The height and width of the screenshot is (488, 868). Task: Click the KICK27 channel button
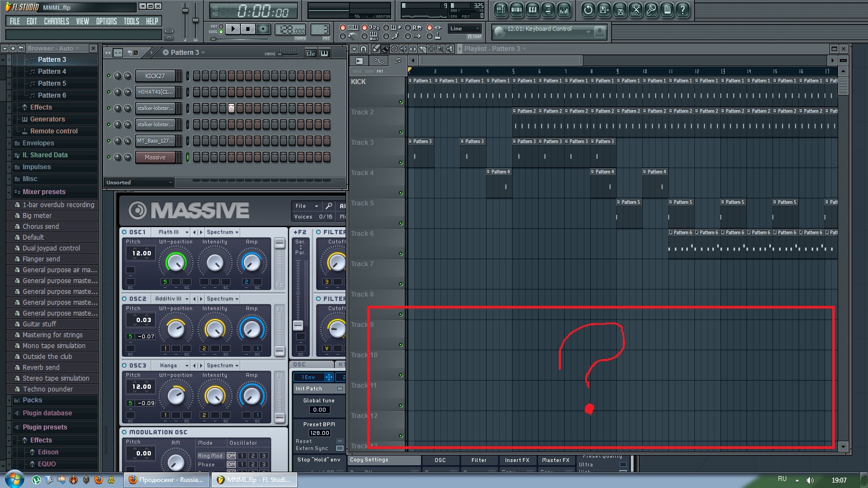tap(155, 76)
